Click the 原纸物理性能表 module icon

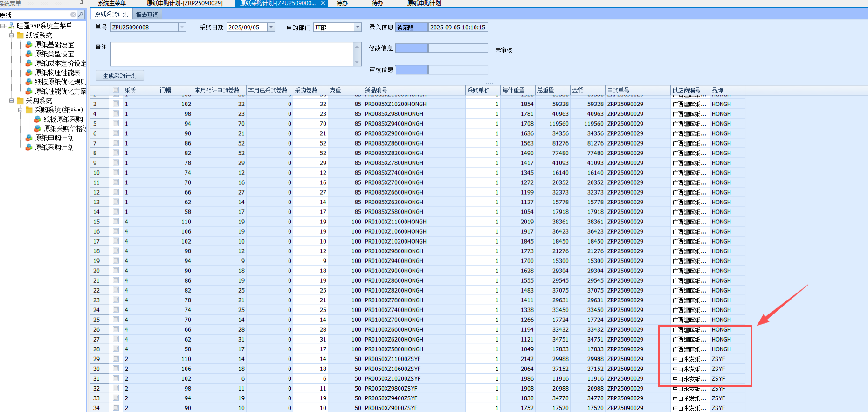click(x=29, y=72)
